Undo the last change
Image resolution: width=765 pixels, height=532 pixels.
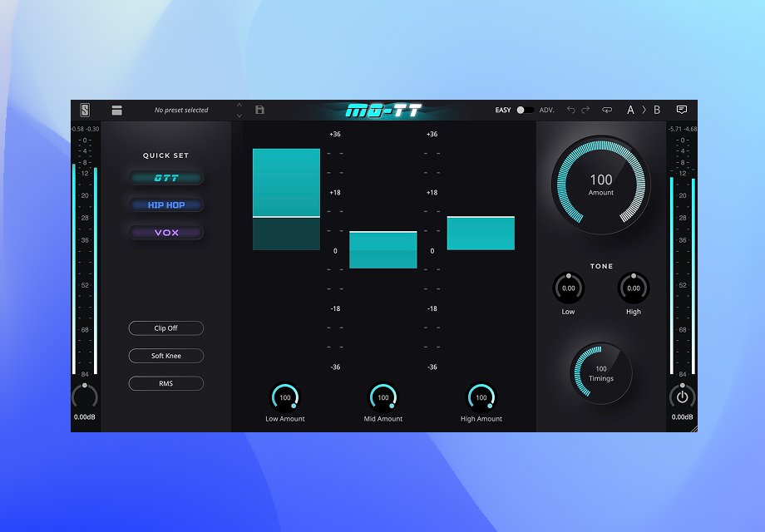570,110
